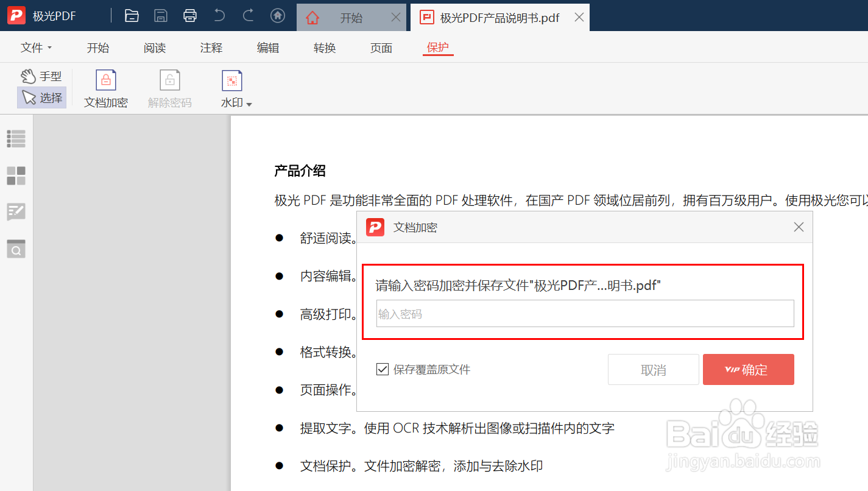Click the 产品介绍 heading text
This screenshot has height=491, width=868.
300,171
